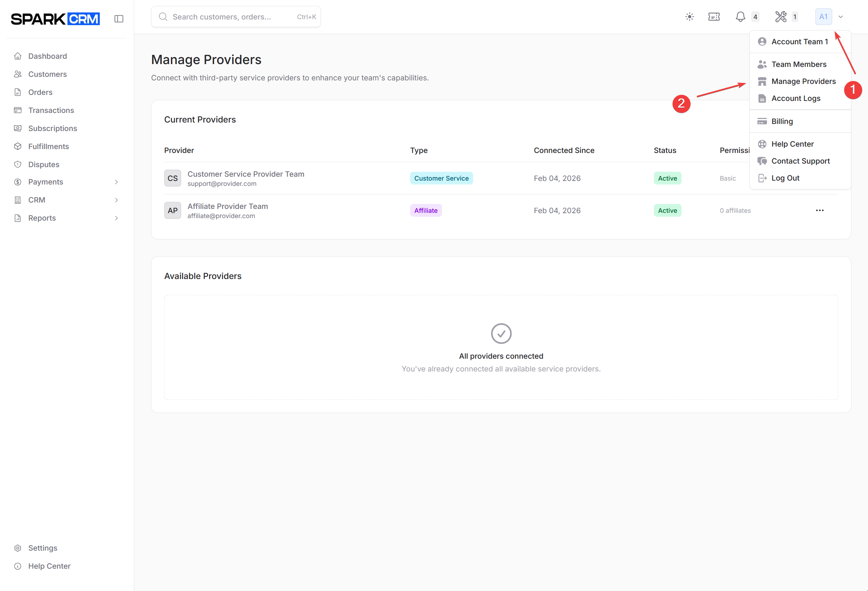868x591 pixels.
Task: Click the 0 affiliates text
Action: point(735,211)
